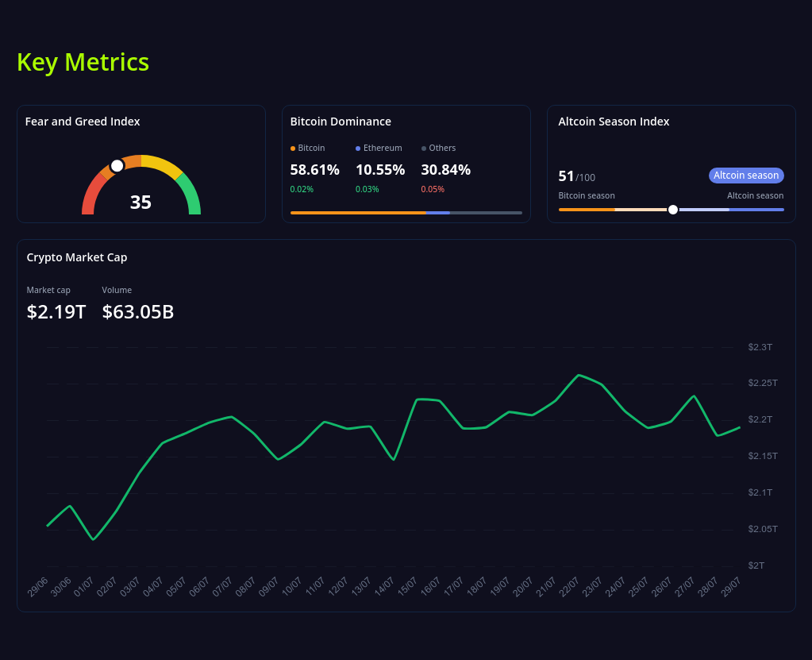812x660 pixels.
Task: Click the 29/07 date label
Action: tap(731, 587)
